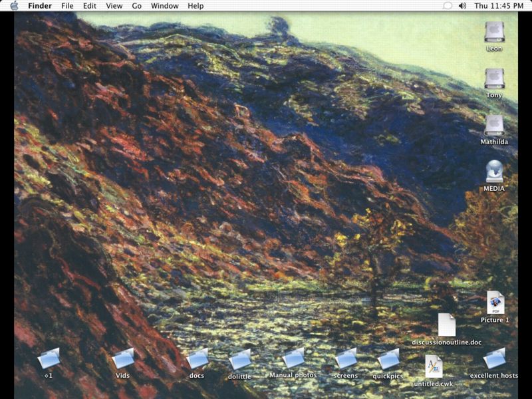The height and width of the screenshot is (399, 532).
Task: Open the Finder menu
Action: (40, 6)
